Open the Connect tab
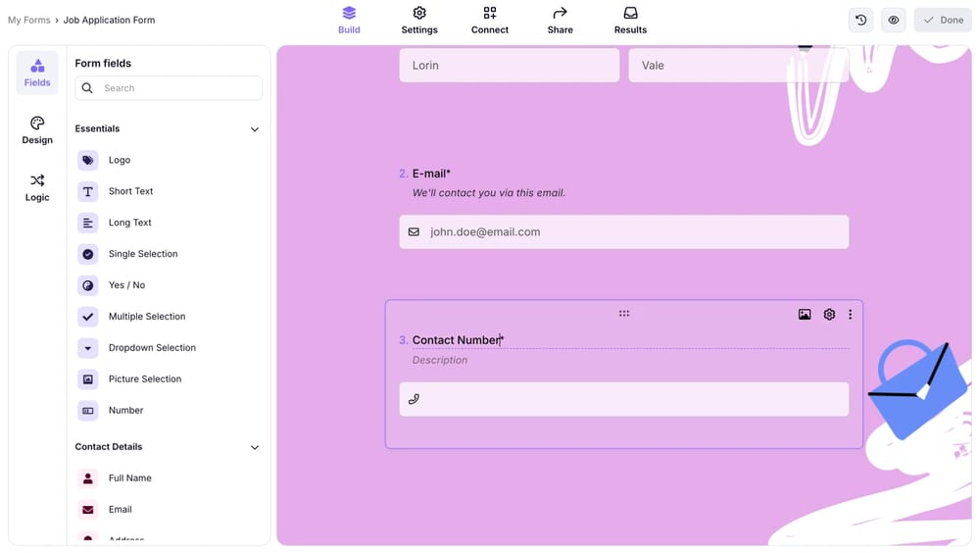The width and height of the screenshot is (980, 553). [489, 20]
